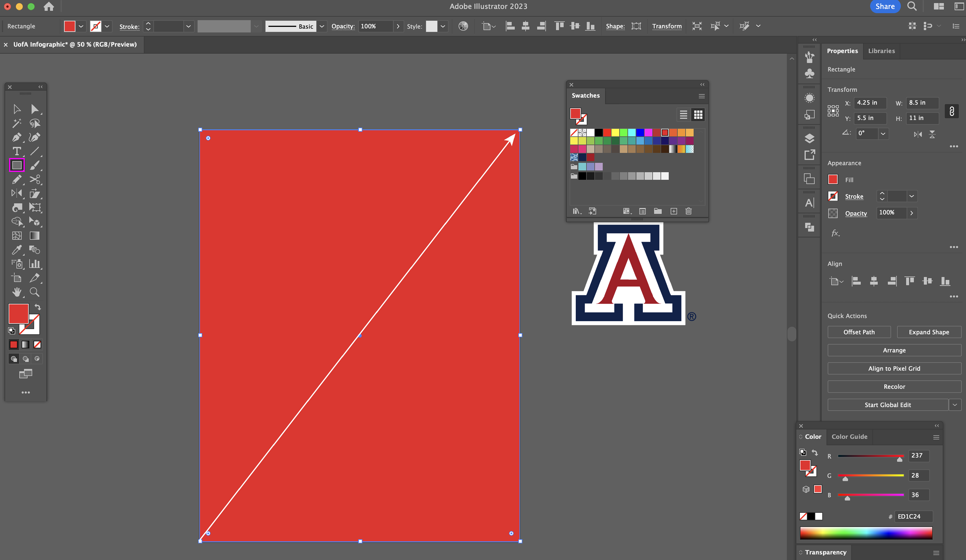Click the Scissors tool

coord(35,179)
